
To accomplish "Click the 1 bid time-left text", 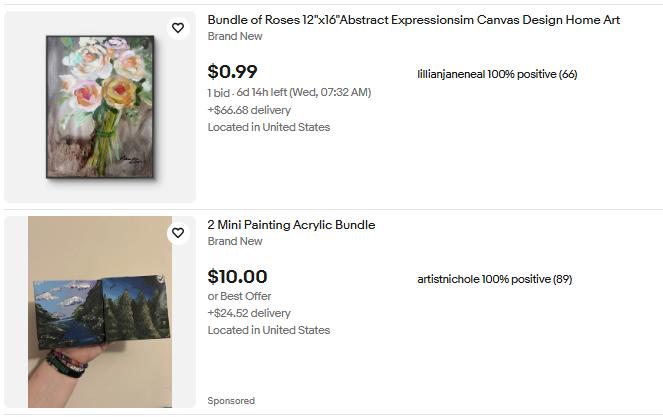I will tap(289, 92).
